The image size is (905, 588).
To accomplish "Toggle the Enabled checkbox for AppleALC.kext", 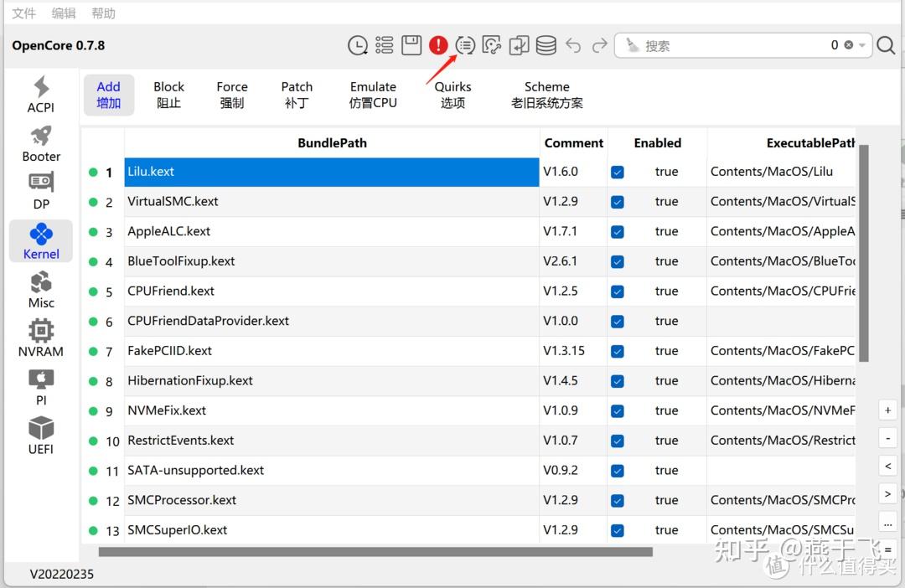I will coord(618,231).
